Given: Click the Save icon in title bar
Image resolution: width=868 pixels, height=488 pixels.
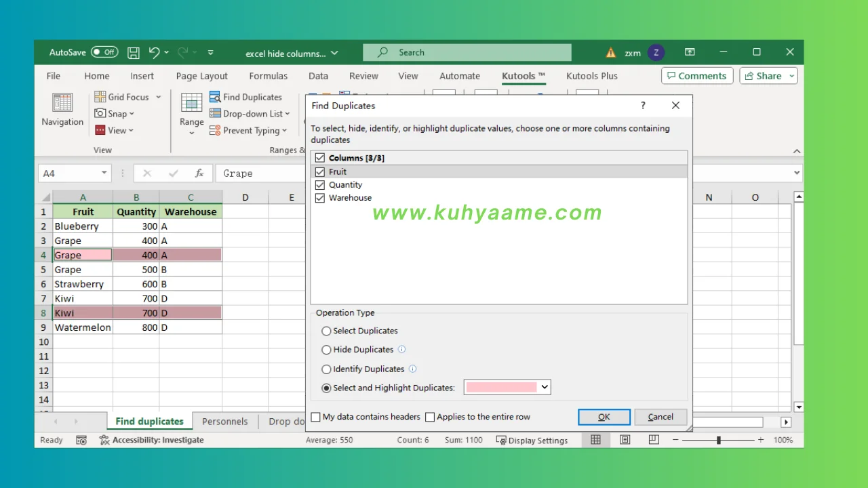Looking at the screenshot, I should (x=134, y=52).
